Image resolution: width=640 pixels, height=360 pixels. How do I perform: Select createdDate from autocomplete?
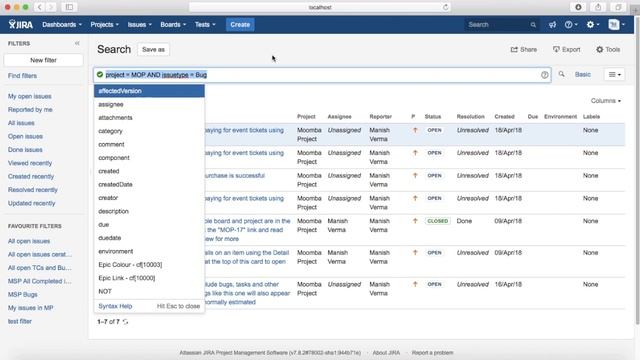[x=149, y=184]
